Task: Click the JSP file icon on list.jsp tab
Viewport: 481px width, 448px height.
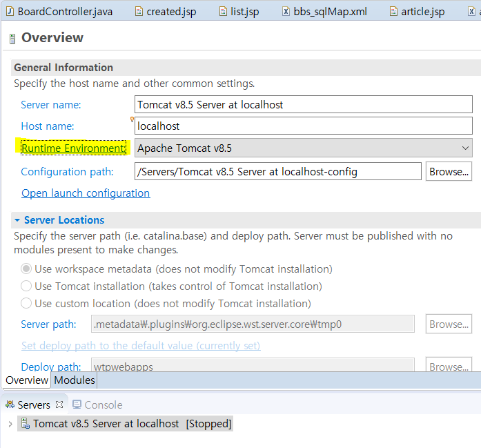Action: pyautogui.click(x=223, y=12)
